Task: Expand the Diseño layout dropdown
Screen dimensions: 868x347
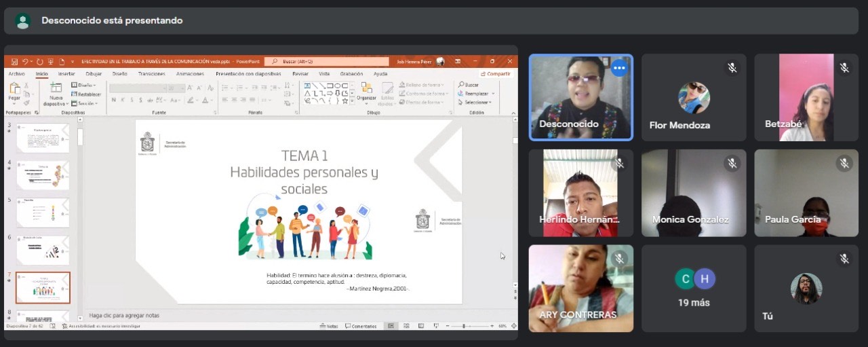Action: 86,86
